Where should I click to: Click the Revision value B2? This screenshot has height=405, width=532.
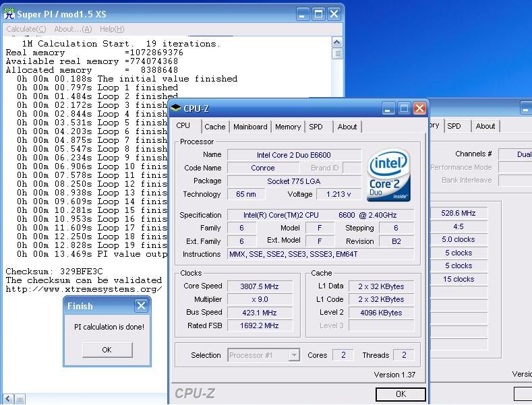coord(396,241)
